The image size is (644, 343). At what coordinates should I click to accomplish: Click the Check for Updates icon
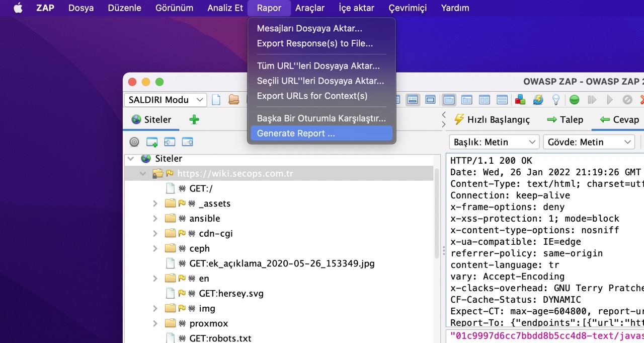538,100
